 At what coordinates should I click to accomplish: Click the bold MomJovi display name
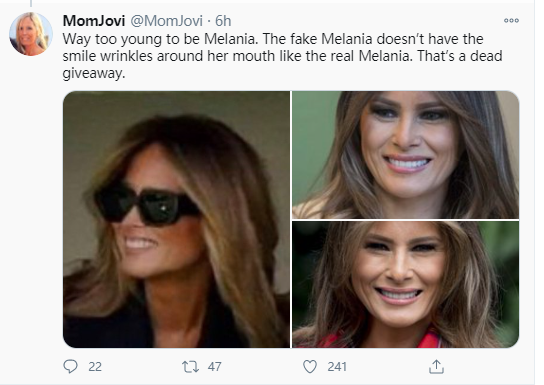94,21
